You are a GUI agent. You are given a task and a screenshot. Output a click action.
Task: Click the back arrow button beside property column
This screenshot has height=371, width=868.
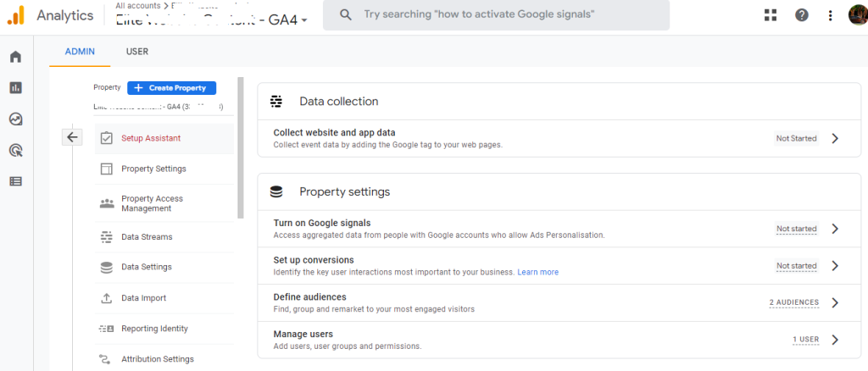[x=72, y=137]
